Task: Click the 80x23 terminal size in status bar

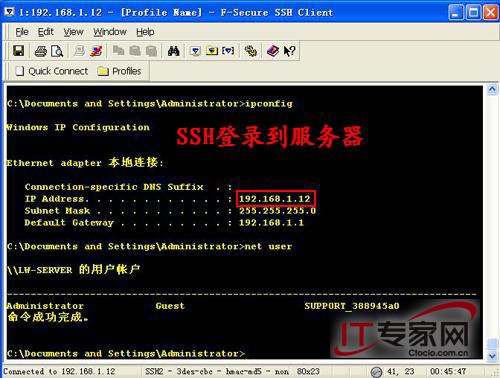Action: 308,371
